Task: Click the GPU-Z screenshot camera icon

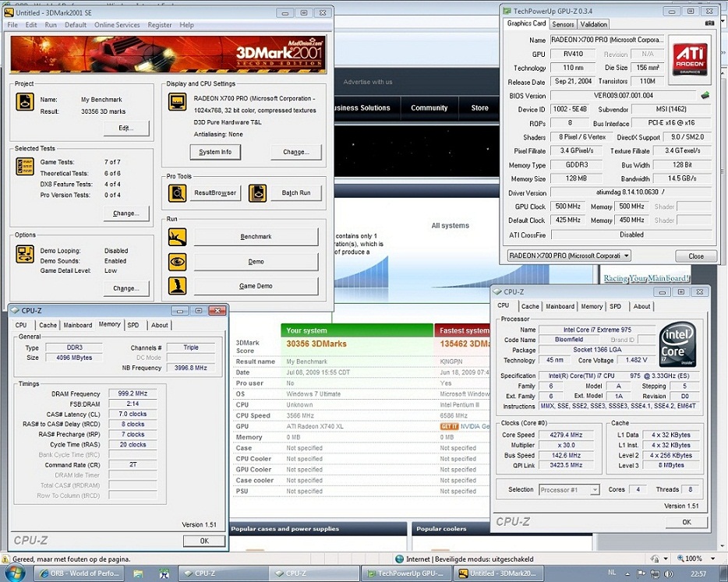Action: (709, 23)
